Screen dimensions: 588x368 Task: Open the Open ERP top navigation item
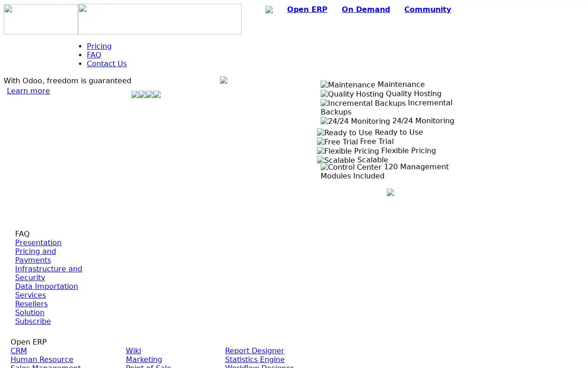(x=307, y=9)
